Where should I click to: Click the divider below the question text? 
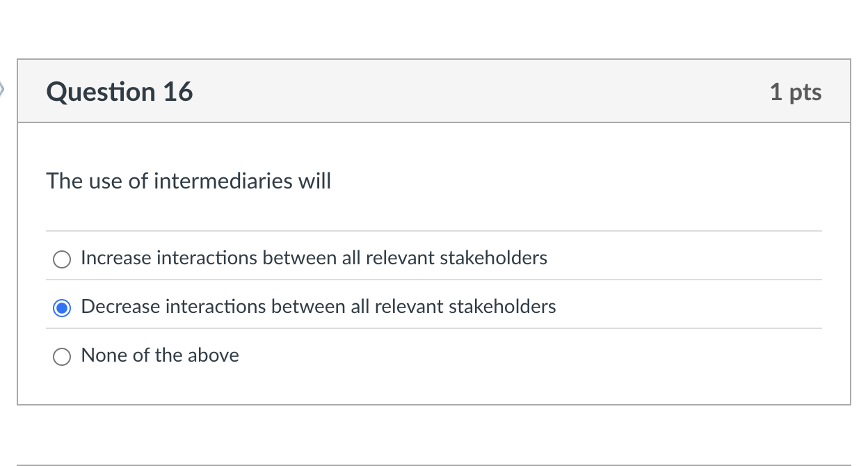coord(434,230)
